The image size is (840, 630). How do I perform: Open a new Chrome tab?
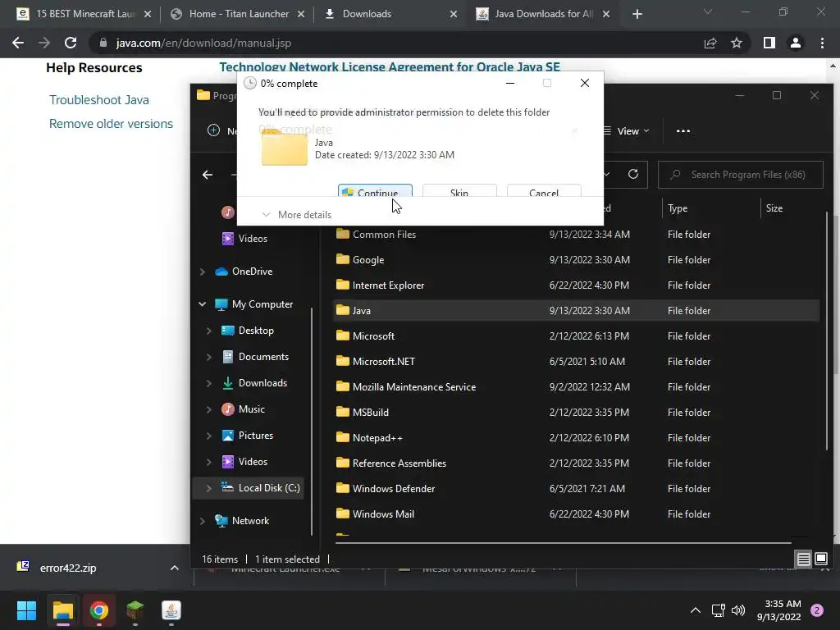click(x=637, y=14)
